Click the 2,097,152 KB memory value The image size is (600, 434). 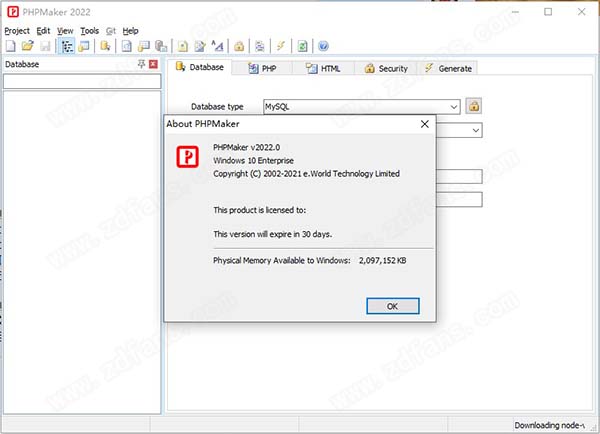pos(383,261)
